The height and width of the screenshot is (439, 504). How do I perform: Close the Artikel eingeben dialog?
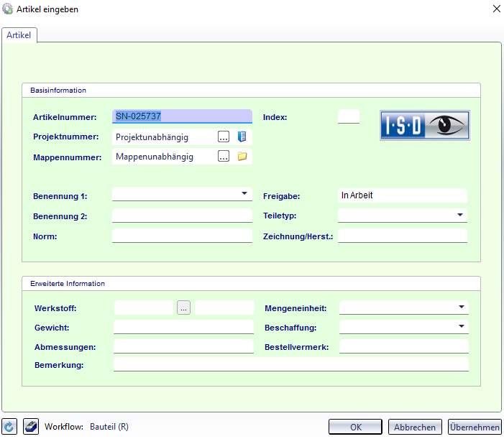tap(497, 9)
